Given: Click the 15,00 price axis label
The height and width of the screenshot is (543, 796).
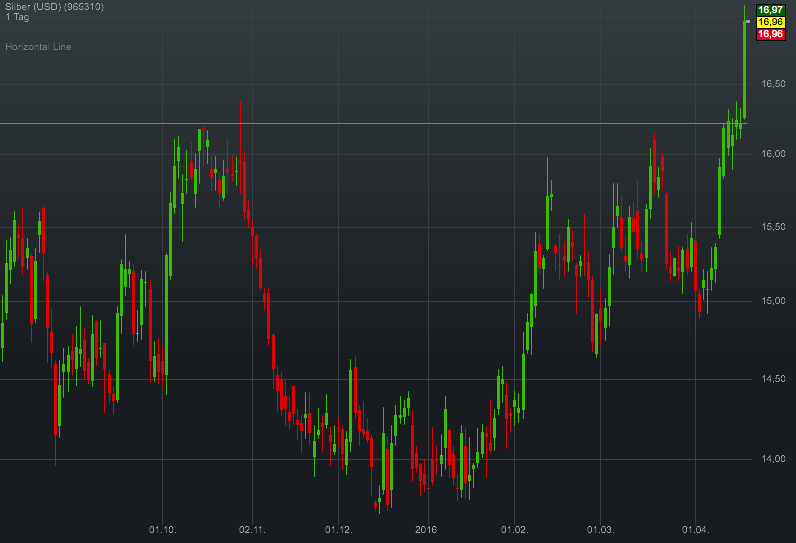Looking at the screenshot, I should pos(773,301).
